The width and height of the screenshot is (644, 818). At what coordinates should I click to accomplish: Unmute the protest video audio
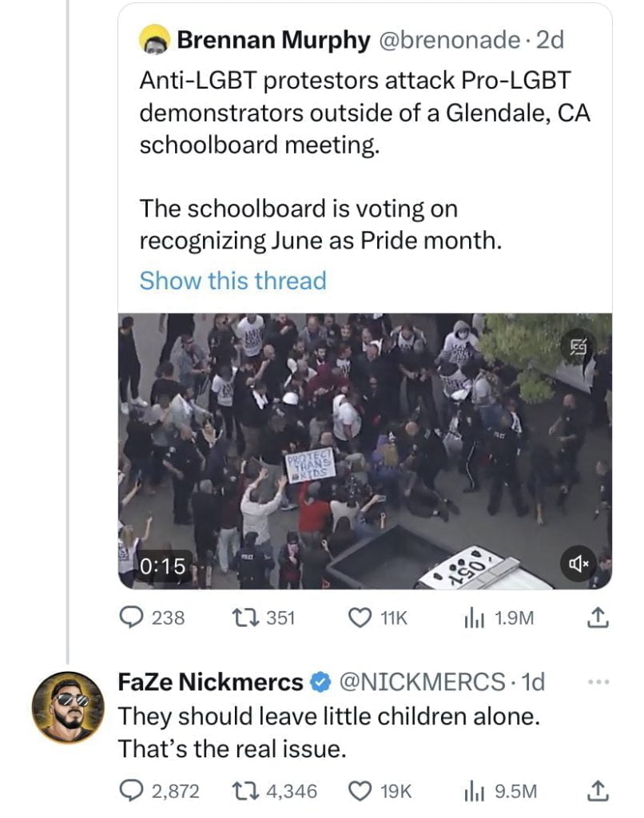point(578,562)
